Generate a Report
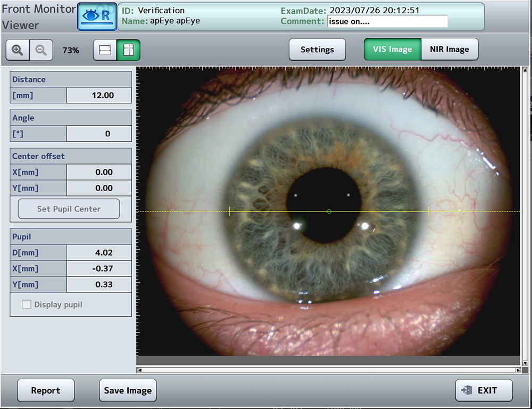This screenshot has height=409, width=532. 46,390
